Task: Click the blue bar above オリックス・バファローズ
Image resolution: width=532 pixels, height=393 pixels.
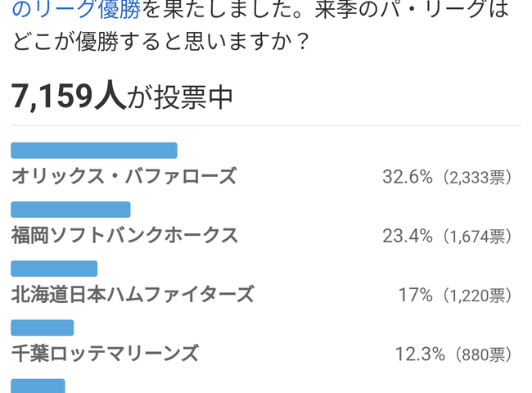Action: [x=94, y=151]
